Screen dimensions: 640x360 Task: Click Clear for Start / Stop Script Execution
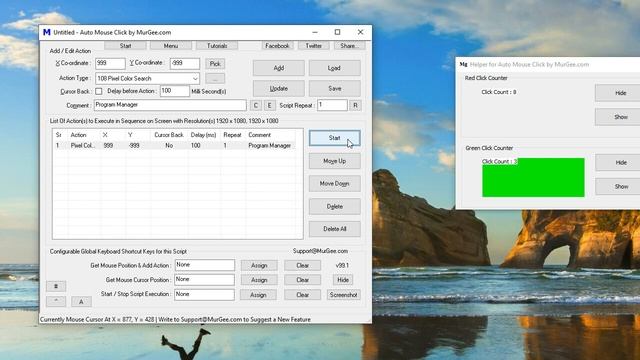click(x=302, y=295)
